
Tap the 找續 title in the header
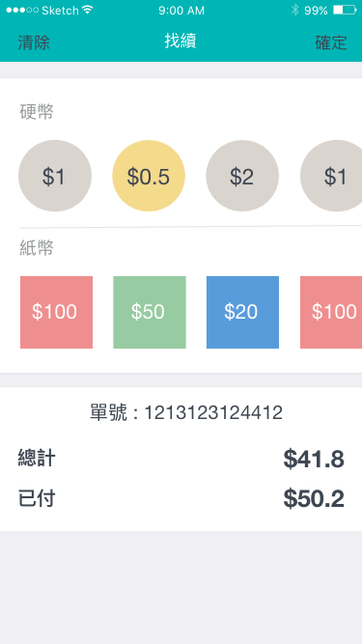[x=181, y=42]
